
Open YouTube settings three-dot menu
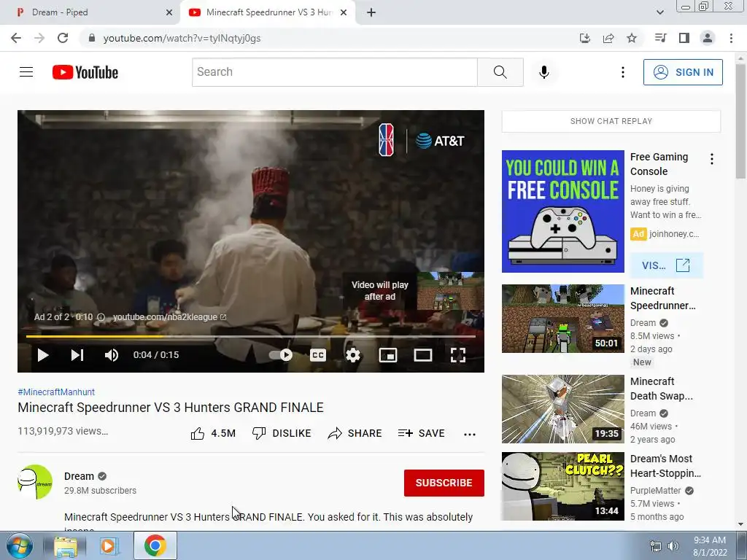(623, 72)
